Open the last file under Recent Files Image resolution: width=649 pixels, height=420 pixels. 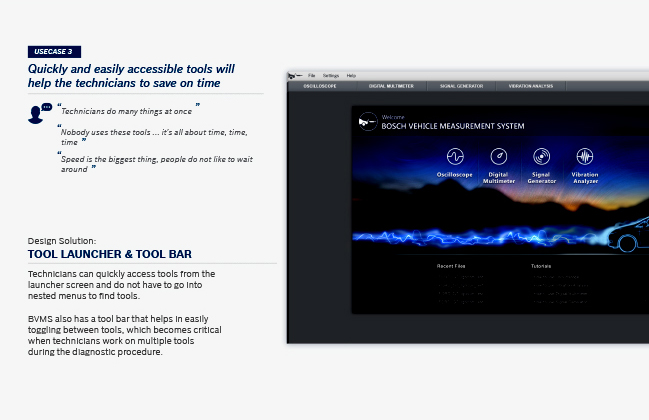(461, 300)
